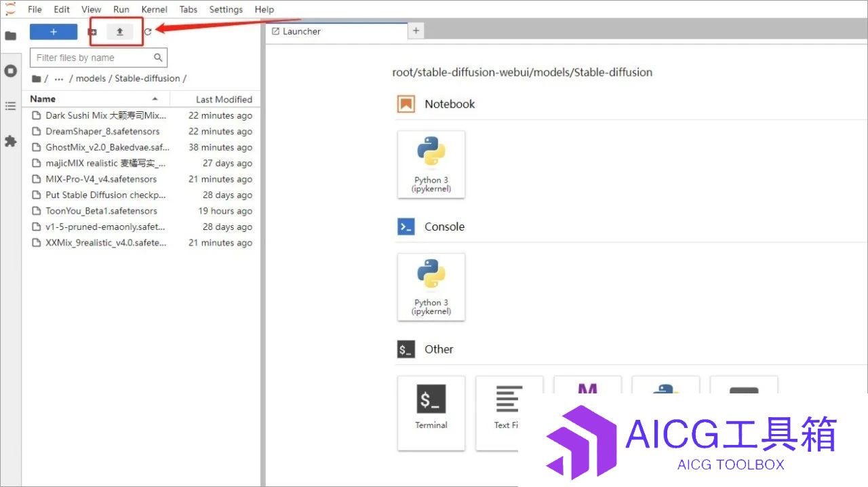
Task: Select MIX-Pro-V4_v4.safetensors file
Action: (142, 179)
